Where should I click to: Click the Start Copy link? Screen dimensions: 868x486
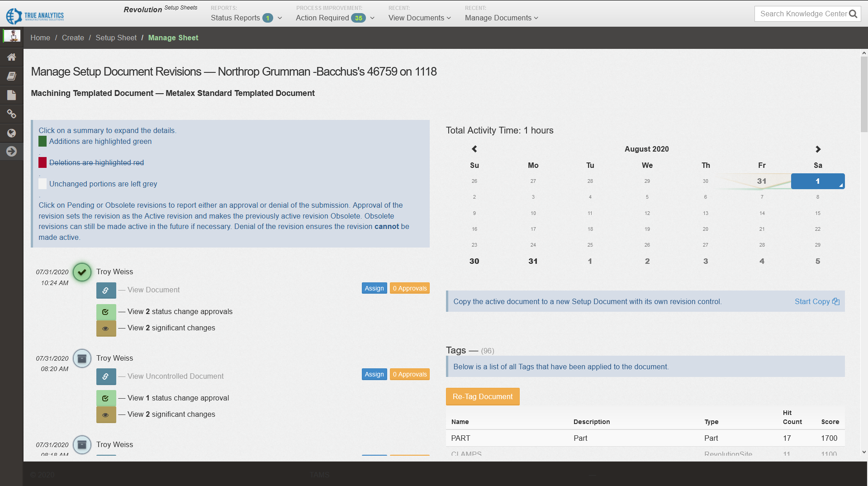[812, 301]
